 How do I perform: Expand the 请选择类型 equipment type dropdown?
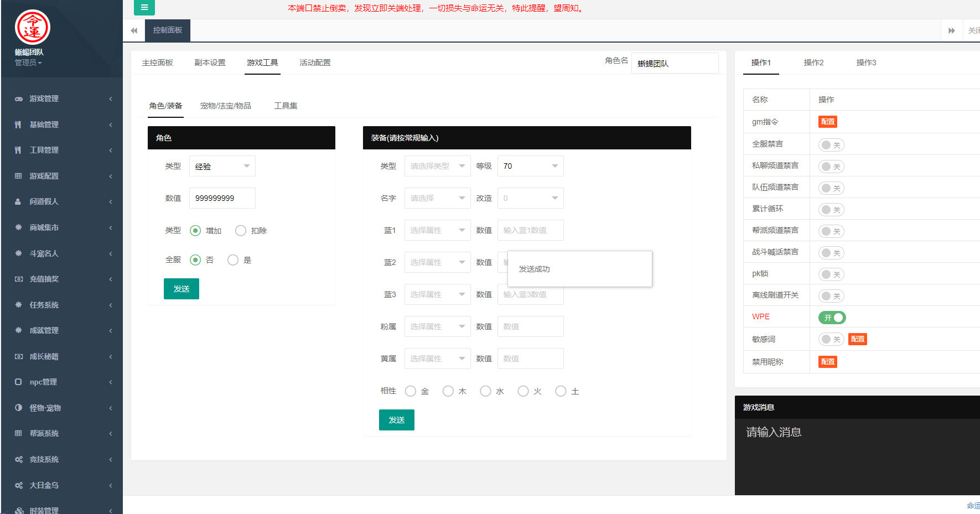pyautogui.click(x=437, y=166)
